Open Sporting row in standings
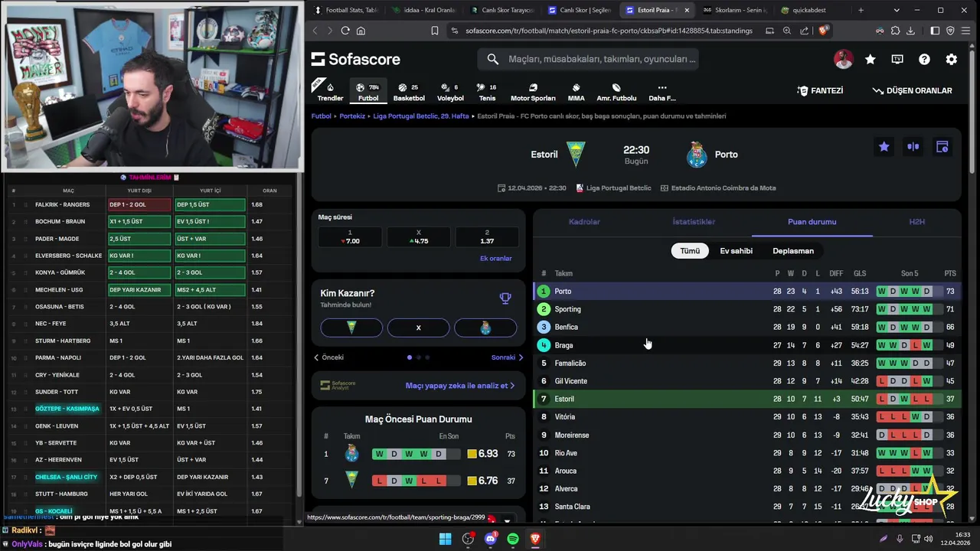The image size is (980, 551). click(746, 309)
